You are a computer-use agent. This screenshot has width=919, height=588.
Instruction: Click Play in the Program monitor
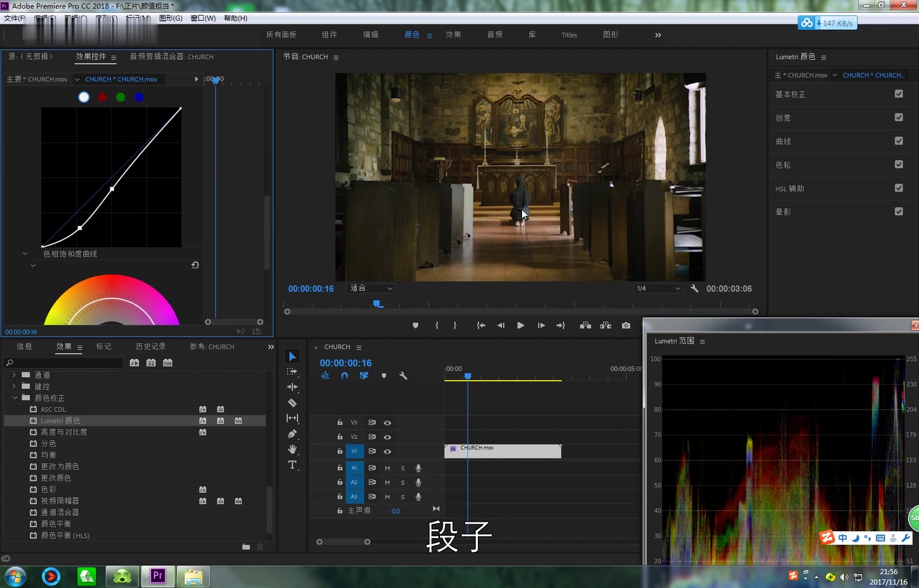(x=520, y=326)
